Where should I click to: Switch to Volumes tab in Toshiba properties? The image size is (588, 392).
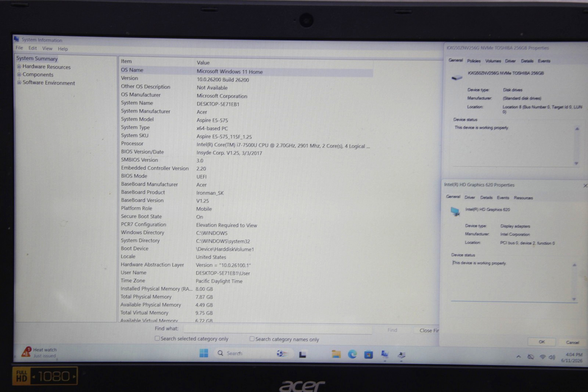[x=493, y=61]
